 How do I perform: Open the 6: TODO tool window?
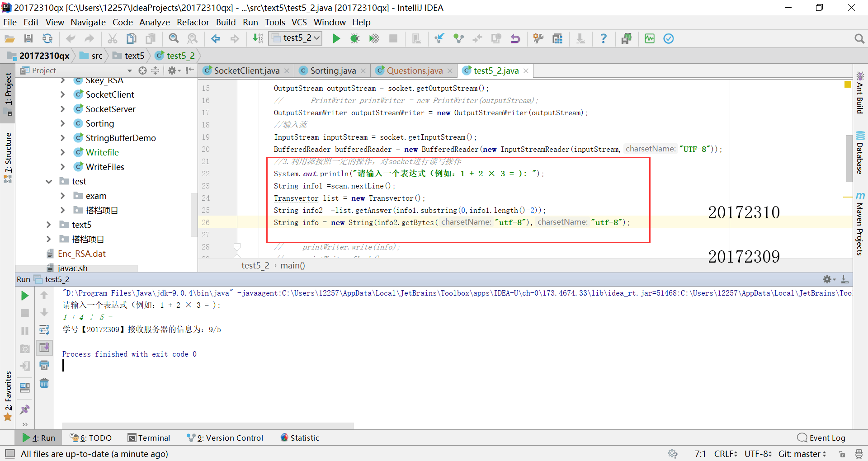point(91,437)
